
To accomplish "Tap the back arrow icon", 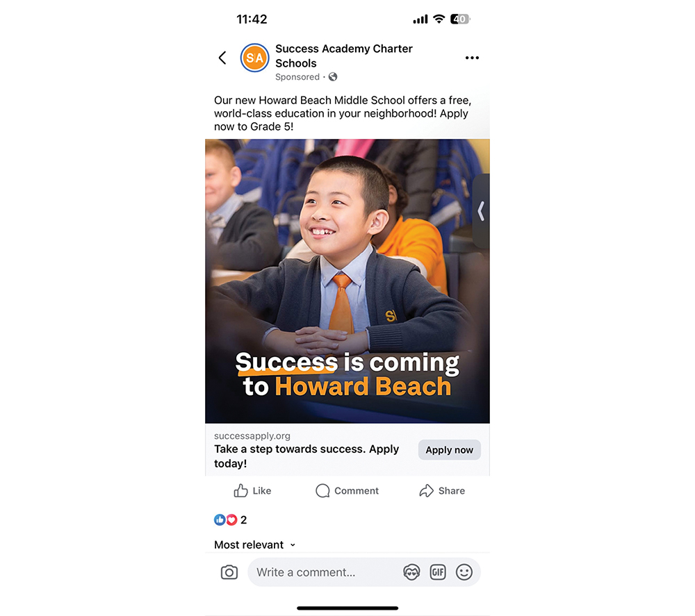I will pos(222,58).
